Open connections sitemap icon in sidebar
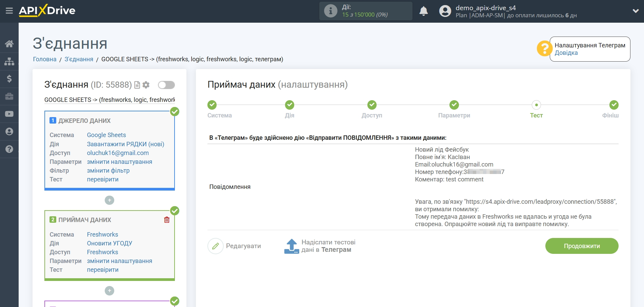This screenshot has height=307, width=644. click(x=9, y=61)
